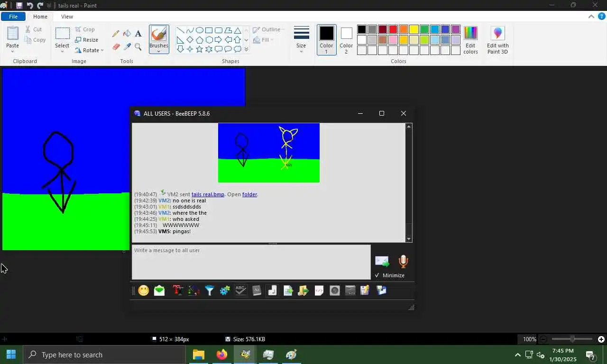Image resolution: width=607 pixels, height=364 pixels.
Task: Switch to the View ribbon tab
Action: coord(67,17)
